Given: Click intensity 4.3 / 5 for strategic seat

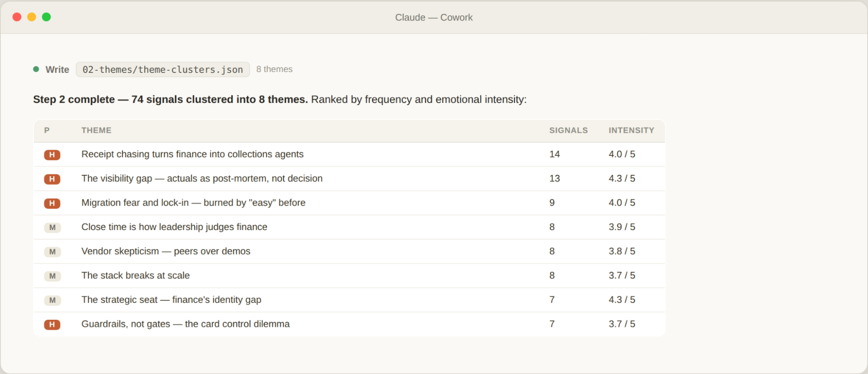Looking at the screenshot, I should click(x=622, y=299).
